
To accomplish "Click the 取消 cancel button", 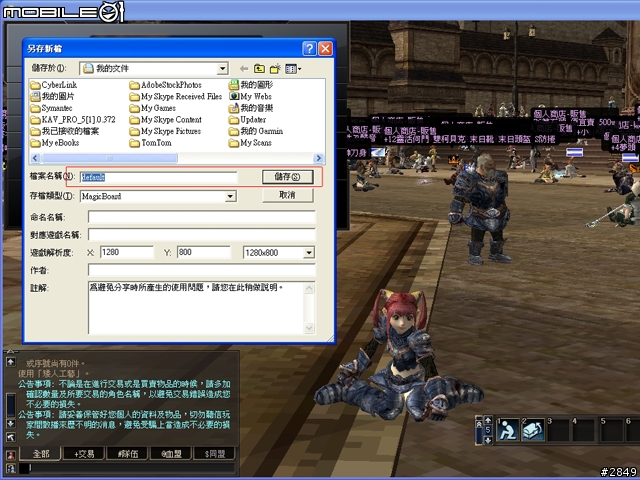I will pos(288,196).
